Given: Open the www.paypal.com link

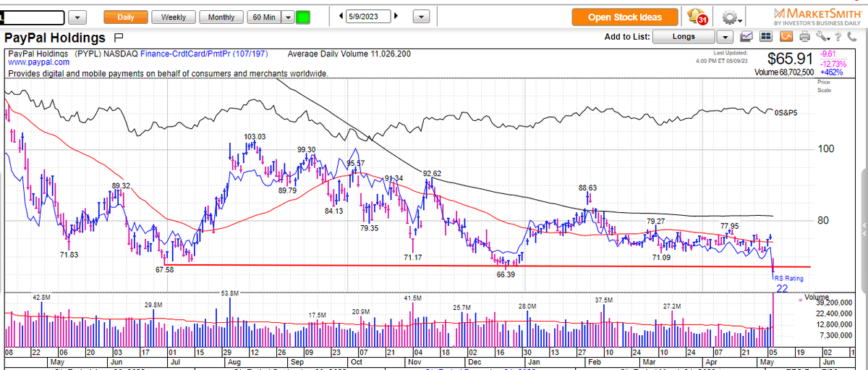Looking at the screenshot, I should coord(39,62).
